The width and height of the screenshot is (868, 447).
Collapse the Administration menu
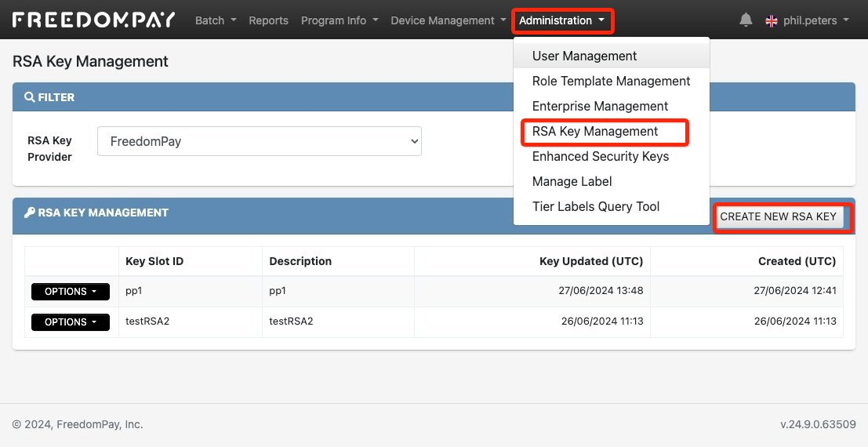tap(562, 20)
